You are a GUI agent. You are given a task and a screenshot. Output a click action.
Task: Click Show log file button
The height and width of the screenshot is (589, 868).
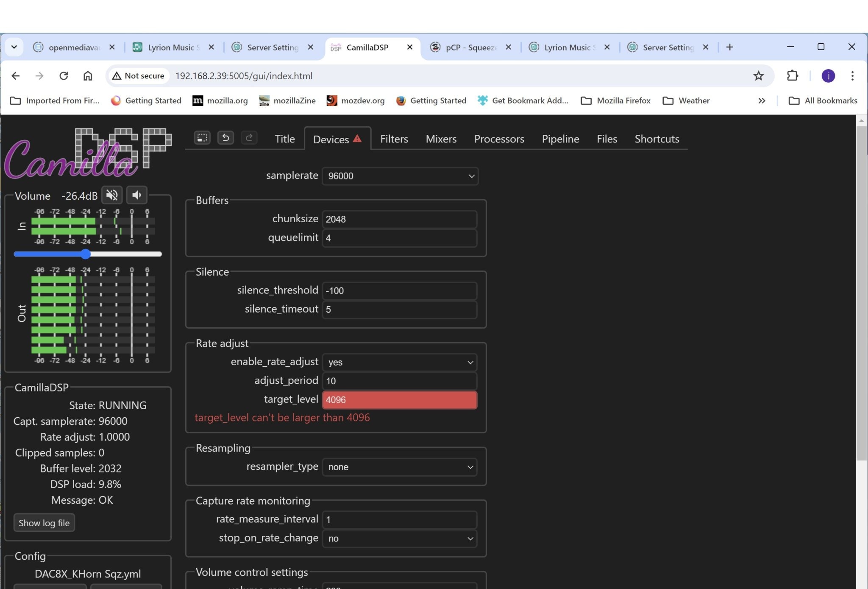(44, 523)
